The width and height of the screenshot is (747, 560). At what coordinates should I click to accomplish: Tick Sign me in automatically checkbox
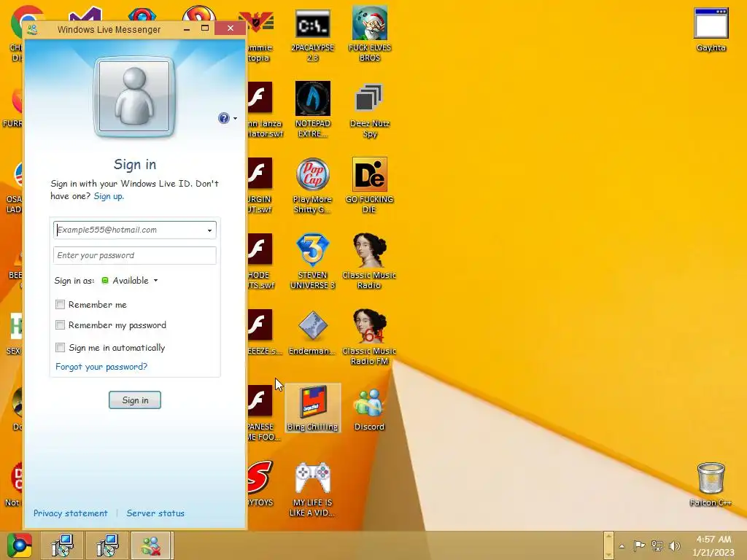click(x=60, y=347)
